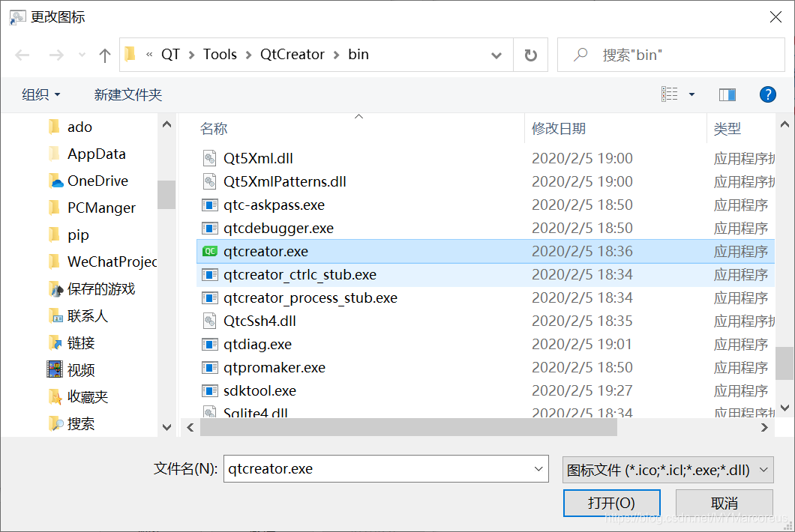Open 视频 in the sidebar
This screenshot has width=795, height=532.
(71, 370)
